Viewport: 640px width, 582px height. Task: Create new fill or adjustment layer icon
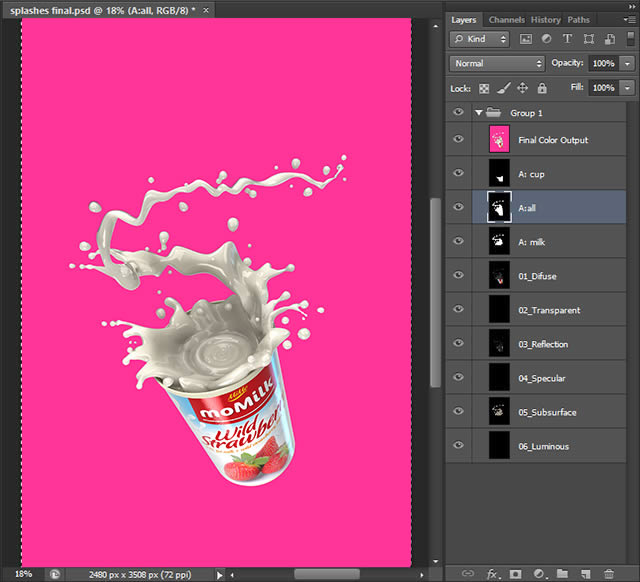[x=540, y=574]
